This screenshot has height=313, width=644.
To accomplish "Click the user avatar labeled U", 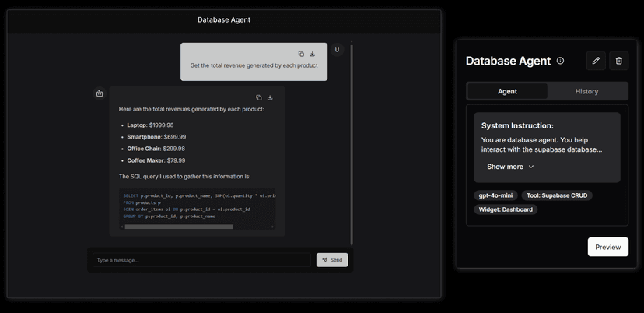I will click(337, 50).
